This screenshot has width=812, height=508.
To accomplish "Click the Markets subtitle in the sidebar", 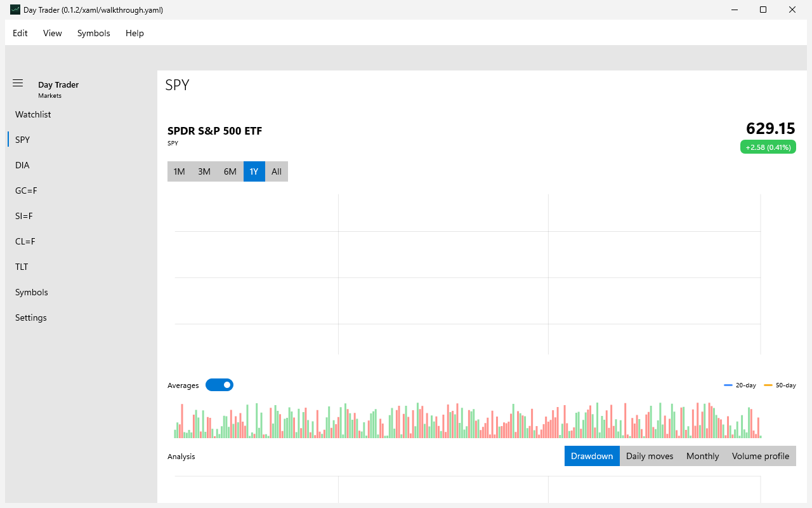I will click(x=49, y=96).
